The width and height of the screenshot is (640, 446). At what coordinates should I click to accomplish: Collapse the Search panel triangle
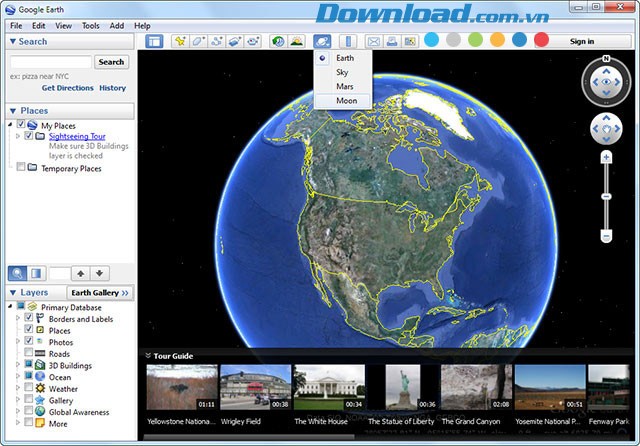[x=13, y=41]
